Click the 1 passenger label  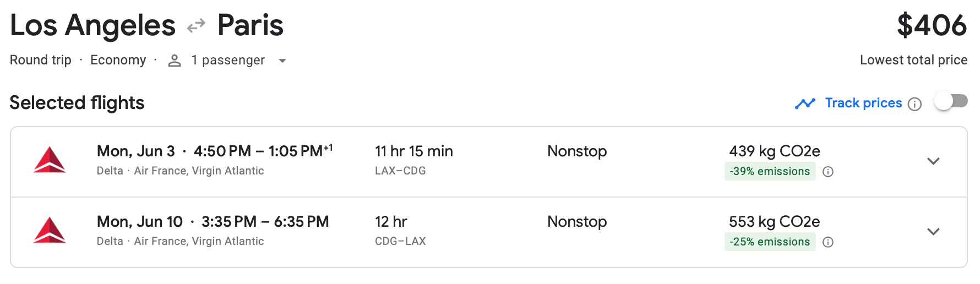(x=228, y=60)
